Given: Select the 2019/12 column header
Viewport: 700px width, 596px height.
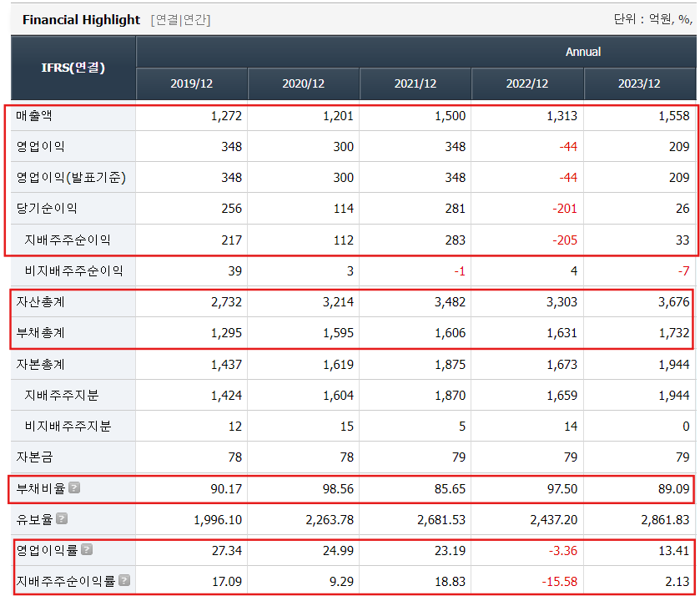Looking at the screenshot, I should tap(192, 83).
